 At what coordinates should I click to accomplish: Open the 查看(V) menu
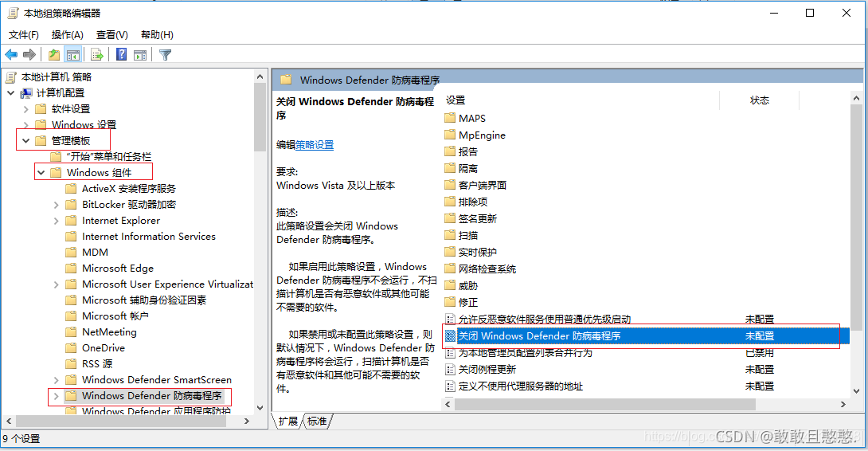[112, 35]
